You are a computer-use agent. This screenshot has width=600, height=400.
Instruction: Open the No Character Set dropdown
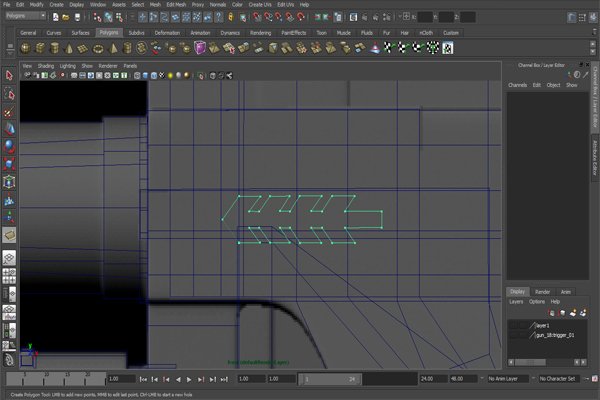pos(560,379)
